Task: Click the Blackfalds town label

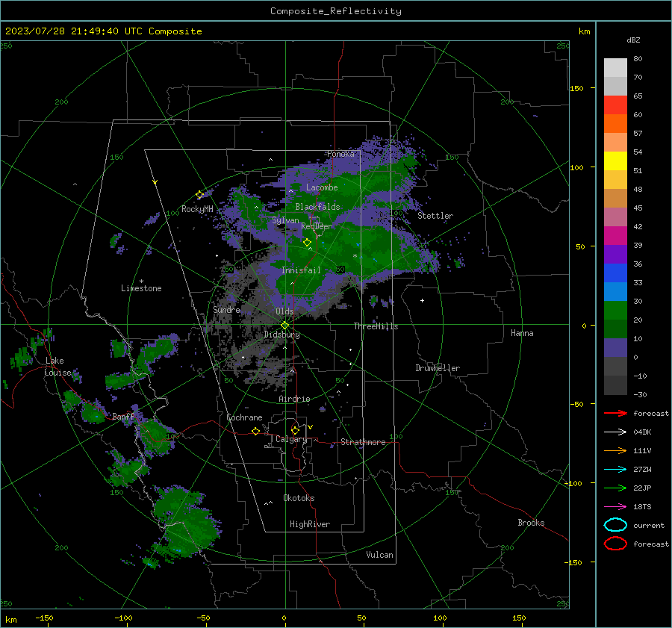Action: [x=317, y=207]
